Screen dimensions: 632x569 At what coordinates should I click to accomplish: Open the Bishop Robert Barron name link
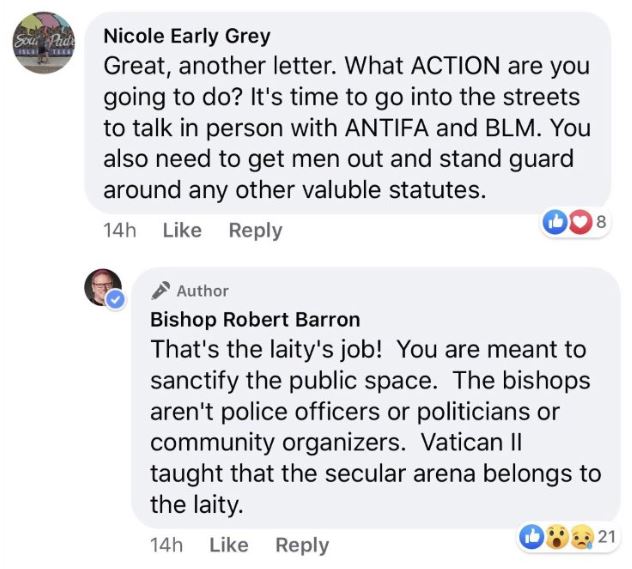pos(255,320)
